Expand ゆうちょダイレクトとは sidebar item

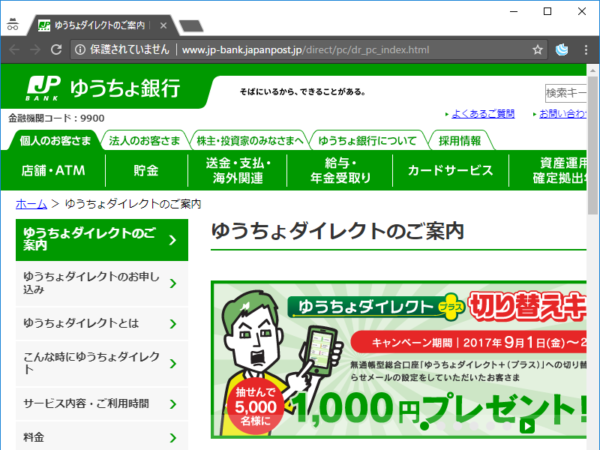pos(100,324)
